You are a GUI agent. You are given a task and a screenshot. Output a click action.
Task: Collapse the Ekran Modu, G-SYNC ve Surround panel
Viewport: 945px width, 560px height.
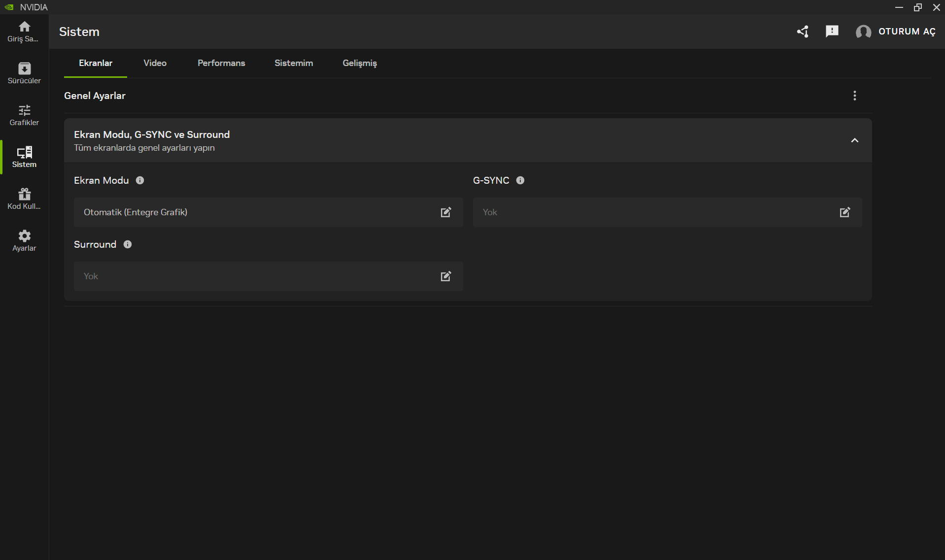pyautogui.click(x=855, y=140)
